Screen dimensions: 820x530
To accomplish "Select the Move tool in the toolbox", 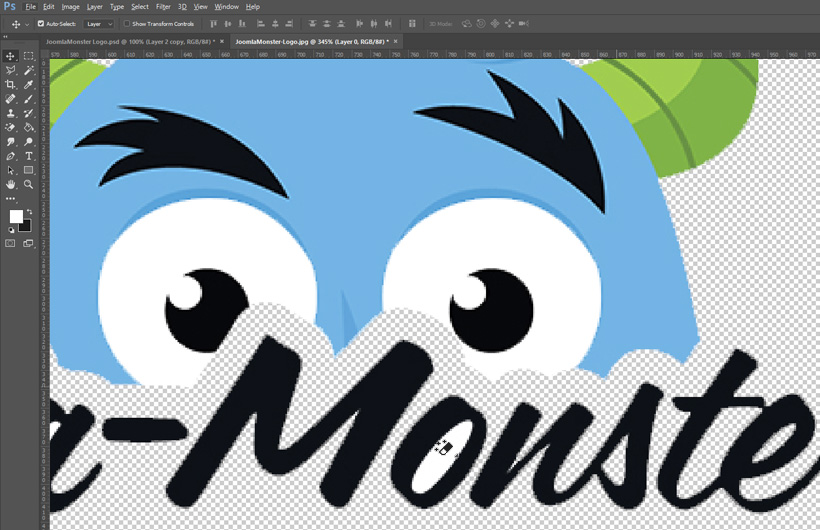I will [x=10, y=56].
